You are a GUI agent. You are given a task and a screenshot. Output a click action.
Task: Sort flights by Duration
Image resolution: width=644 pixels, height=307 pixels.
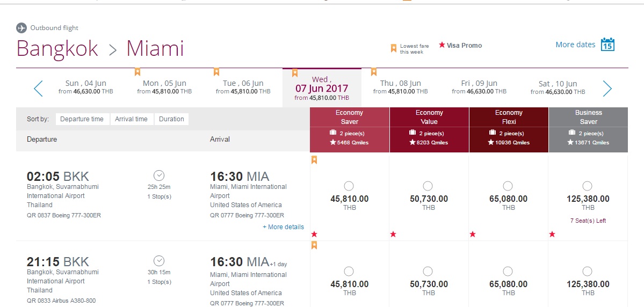pos(171,119)
